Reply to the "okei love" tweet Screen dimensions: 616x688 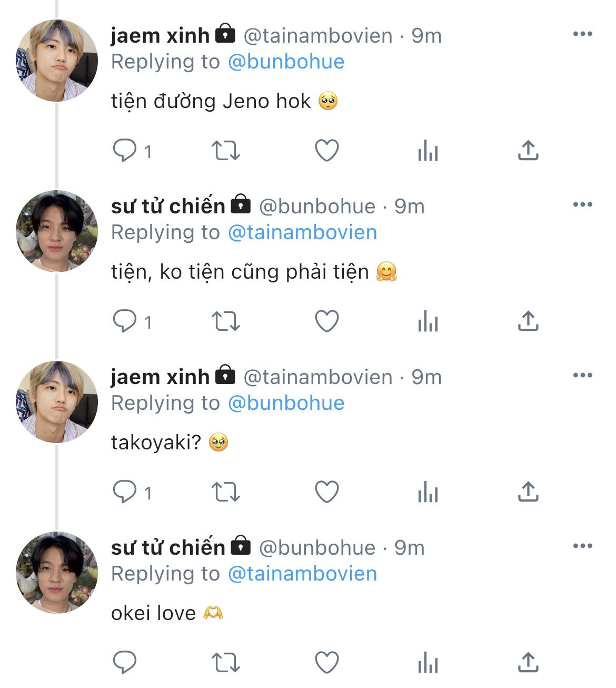coord(125,663)
